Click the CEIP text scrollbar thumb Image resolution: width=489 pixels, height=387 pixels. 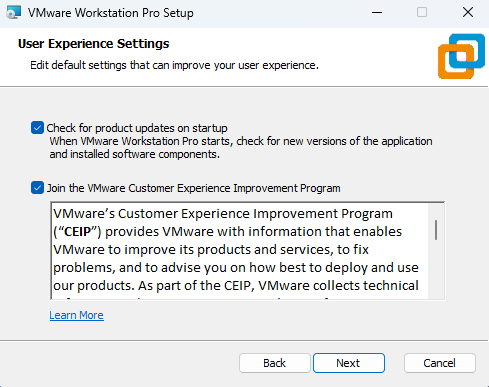click(436, 230)
